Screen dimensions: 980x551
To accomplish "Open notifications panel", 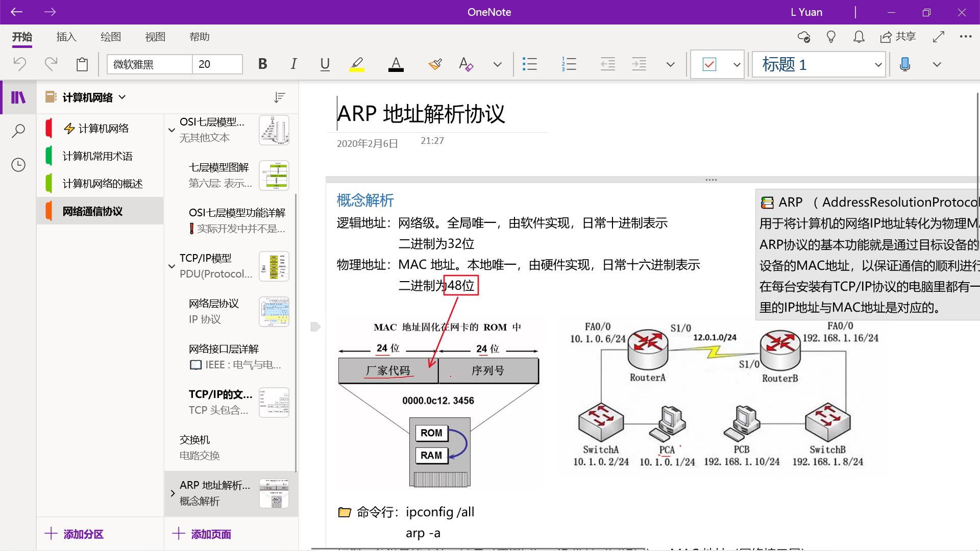I will [x=858, y=37].
